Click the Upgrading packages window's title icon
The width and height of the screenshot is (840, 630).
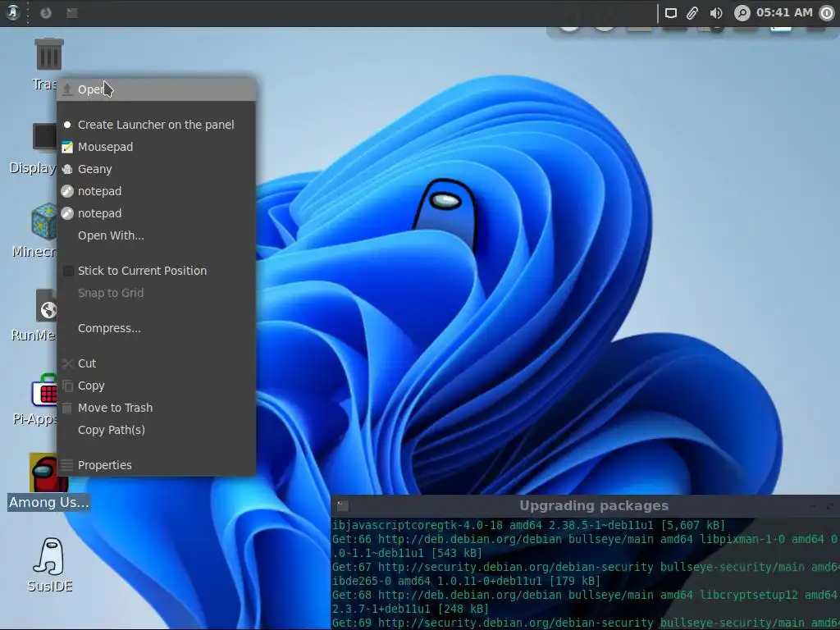[343, 505]
